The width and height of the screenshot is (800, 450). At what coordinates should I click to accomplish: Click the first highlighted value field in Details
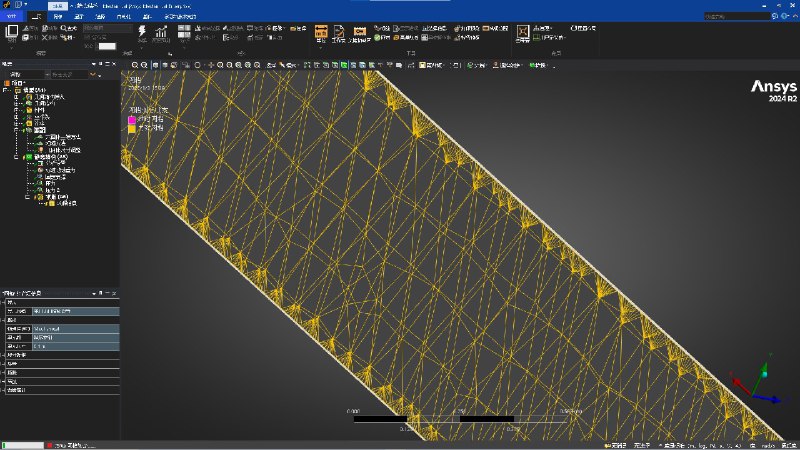click(x=76, y=311)
